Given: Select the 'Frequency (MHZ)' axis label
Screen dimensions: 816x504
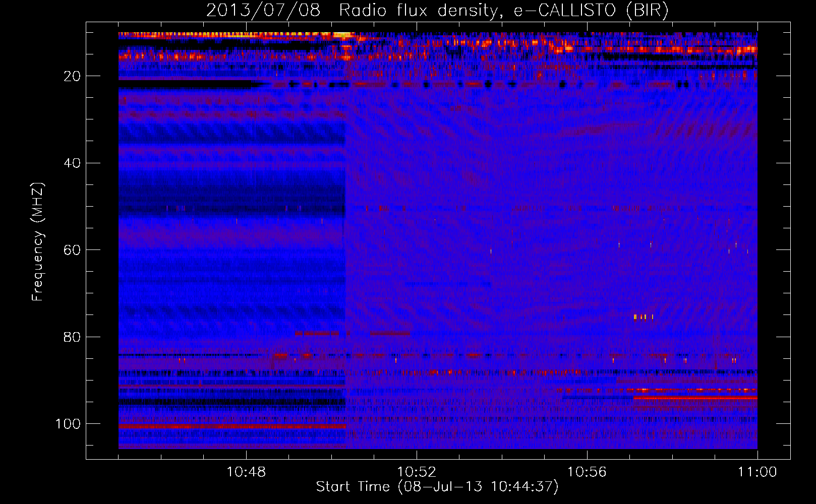Looking at the screenshot, I should (x=38, y=241).
